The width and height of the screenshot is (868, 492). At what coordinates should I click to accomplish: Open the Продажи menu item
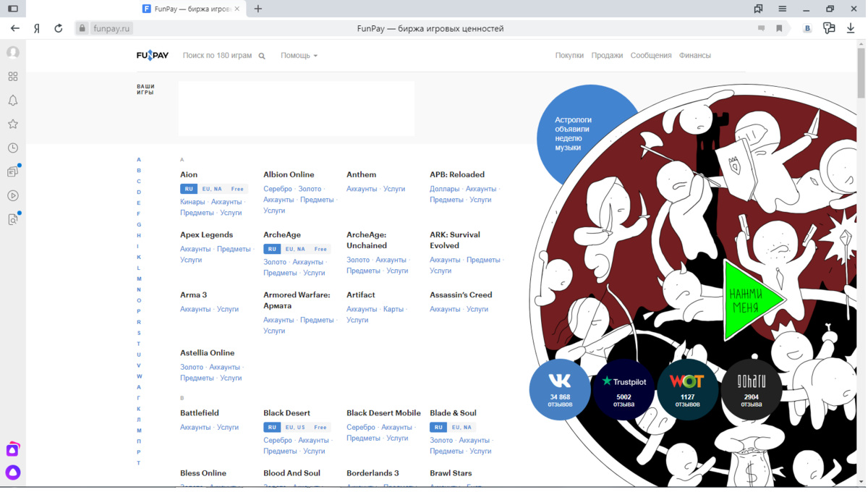coord(607,56)
